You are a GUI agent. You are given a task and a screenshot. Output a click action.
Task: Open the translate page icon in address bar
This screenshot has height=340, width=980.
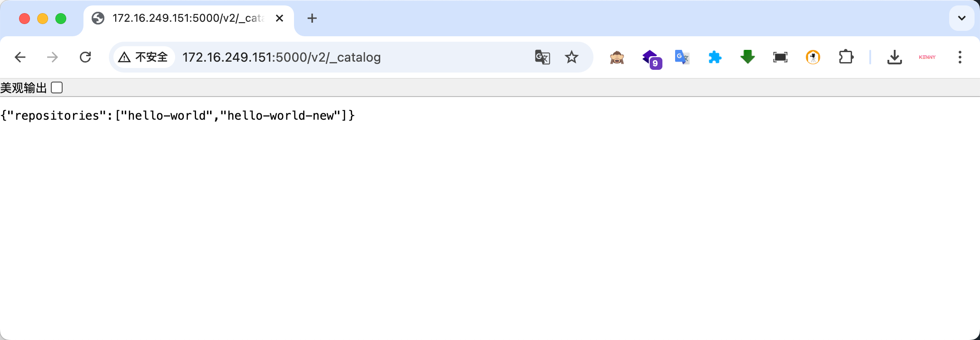click(x=542, y=57)
